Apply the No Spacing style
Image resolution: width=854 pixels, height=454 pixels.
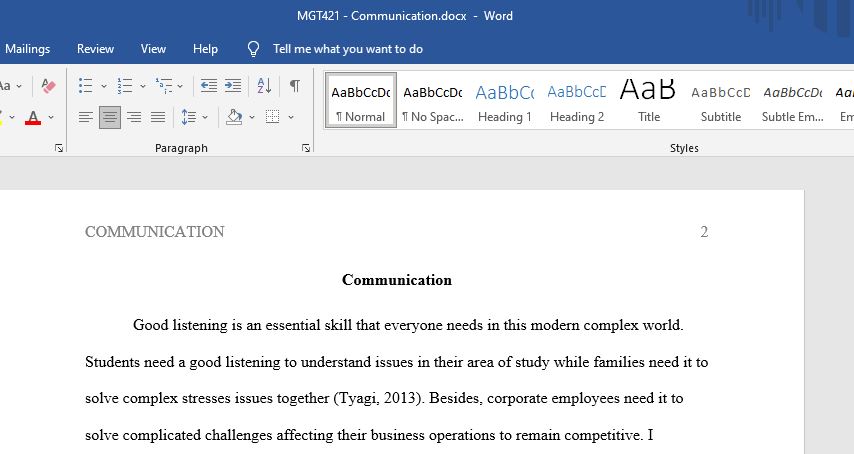coord(432,101)
